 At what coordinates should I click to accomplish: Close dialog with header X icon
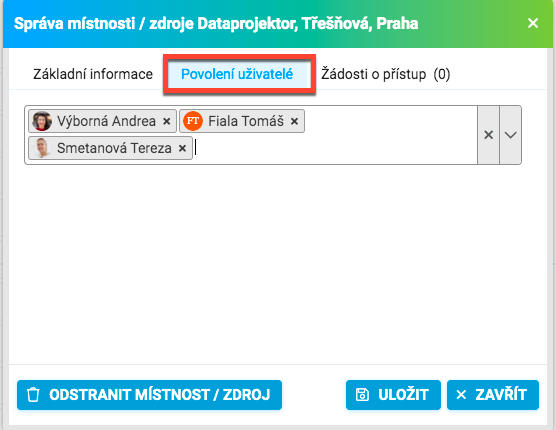533,23
